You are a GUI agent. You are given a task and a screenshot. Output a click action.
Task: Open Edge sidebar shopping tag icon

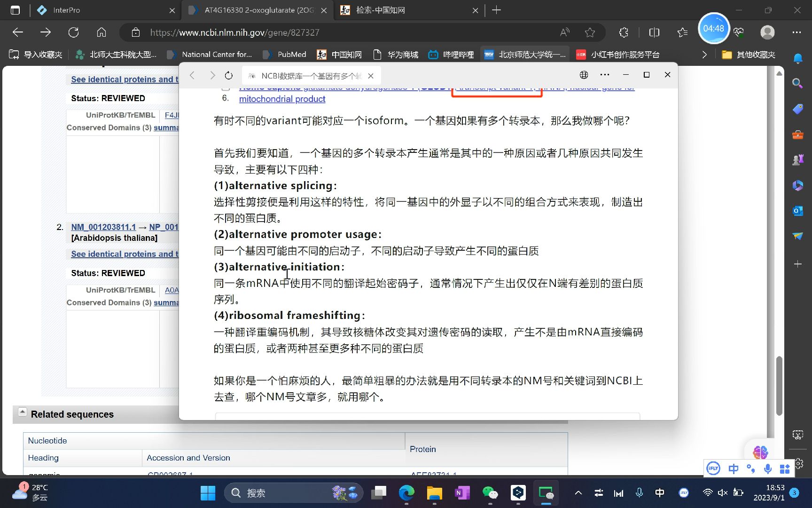pyautogui.click(x=797, y=109)
